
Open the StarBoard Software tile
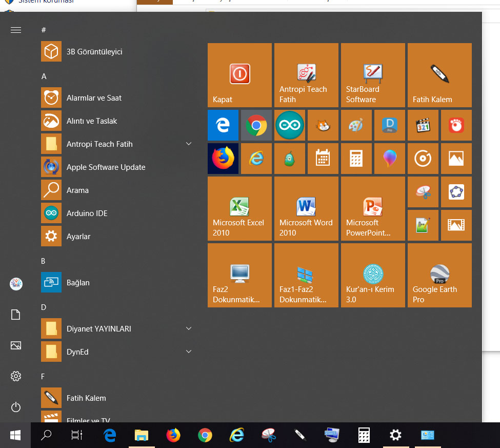[x=373, y=75]
